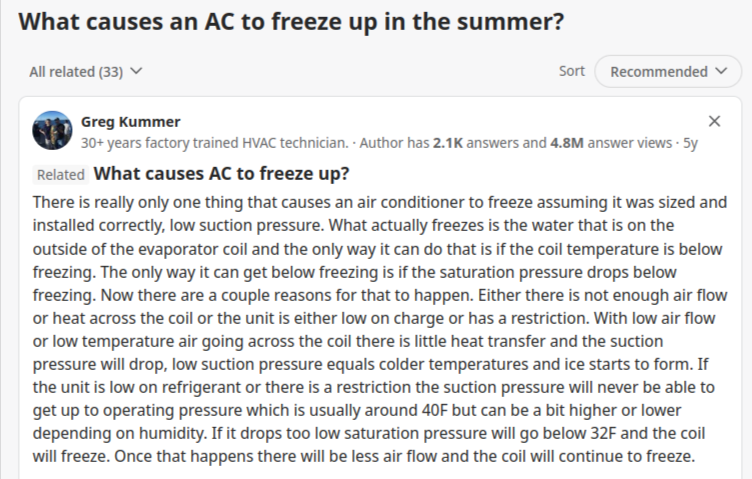The image size is (752, 479).
Task: Click the HVAC technician credential text
Action: click(214, 143)
